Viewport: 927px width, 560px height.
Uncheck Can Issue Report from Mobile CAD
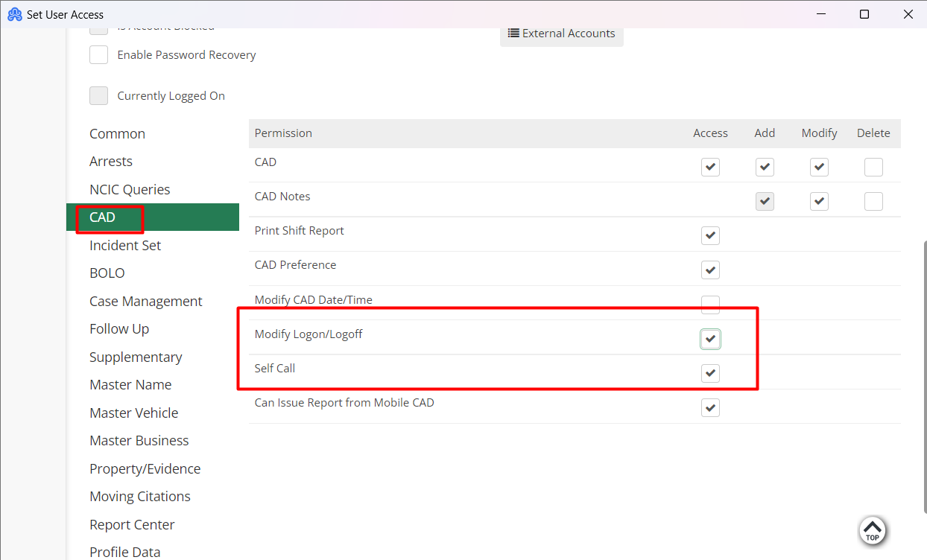coord(710,407)
